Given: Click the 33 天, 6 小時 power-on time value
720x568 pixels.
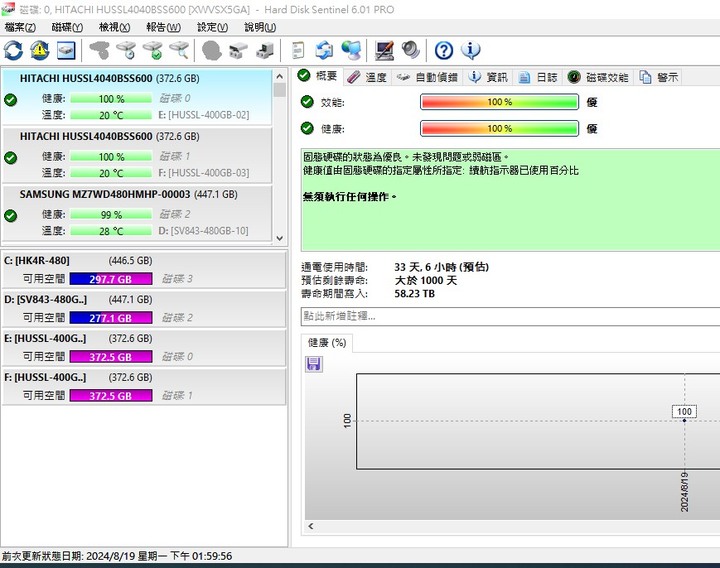Looking at the screenshot, I should click(x=441, y=267).
